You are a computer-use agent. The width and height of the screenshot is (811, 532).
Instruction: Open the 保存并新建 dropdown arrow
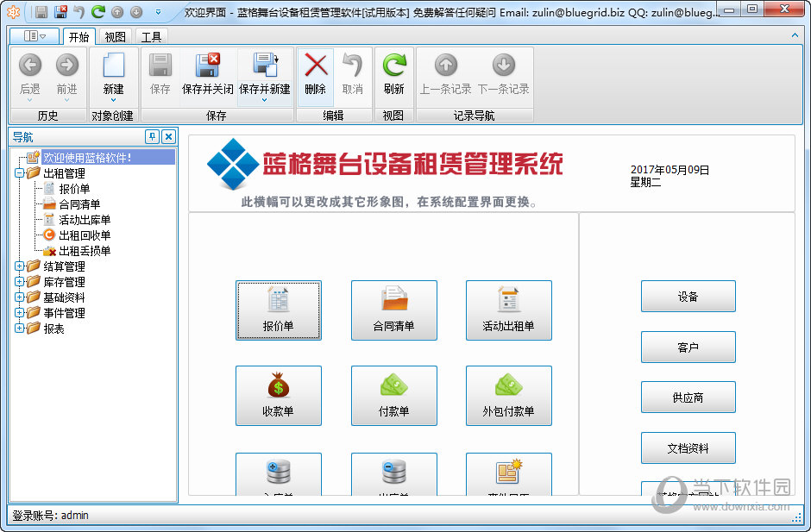(264, 100)
